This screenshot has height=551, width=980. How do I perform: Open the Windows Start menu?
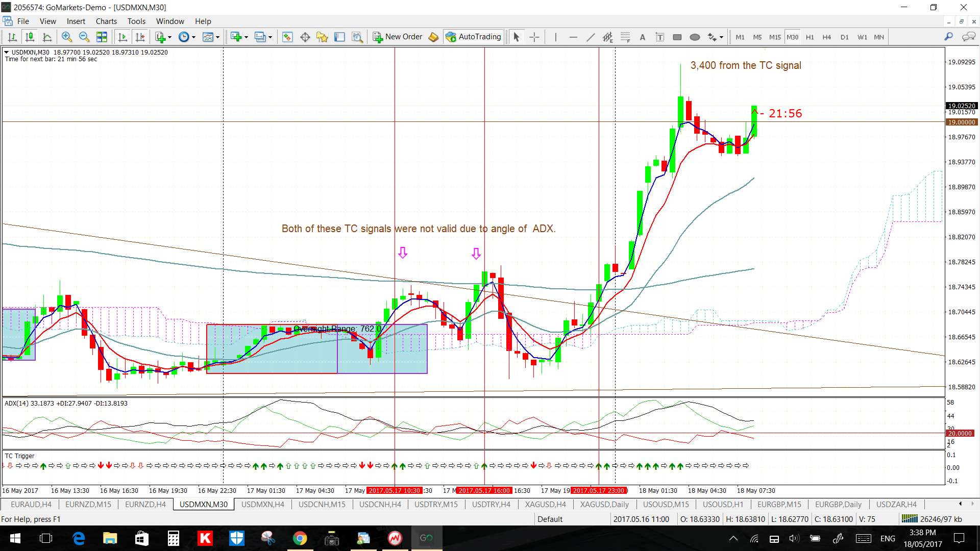pos(15,538)
